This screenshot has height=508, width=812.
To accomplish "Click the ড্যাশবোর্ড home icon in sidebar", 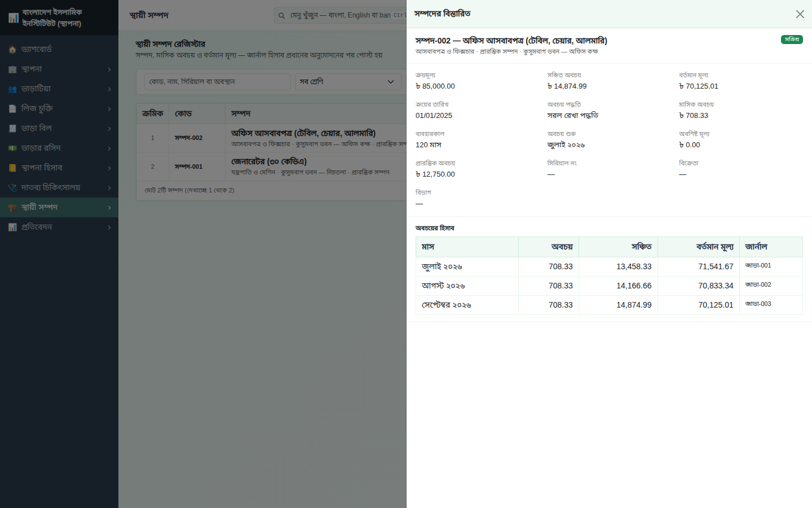I will pyautogui.click(x=12, y=50).
